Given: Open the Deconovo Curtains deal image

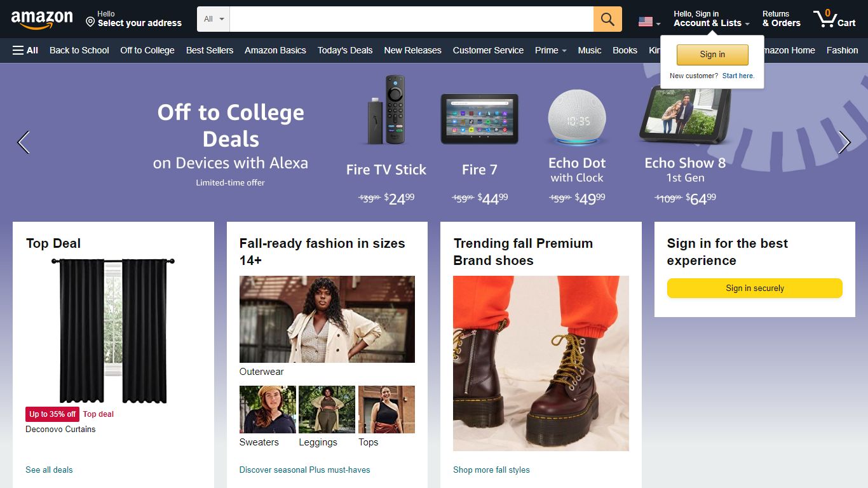Looking at the screenshot, I should (113, 330).
